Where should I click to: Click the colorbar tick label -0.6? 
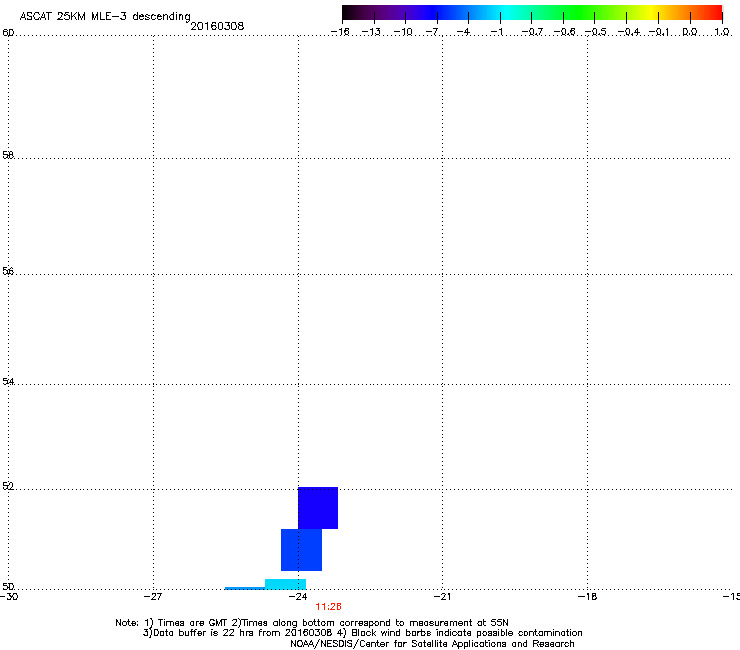click(x=564, y=32)
